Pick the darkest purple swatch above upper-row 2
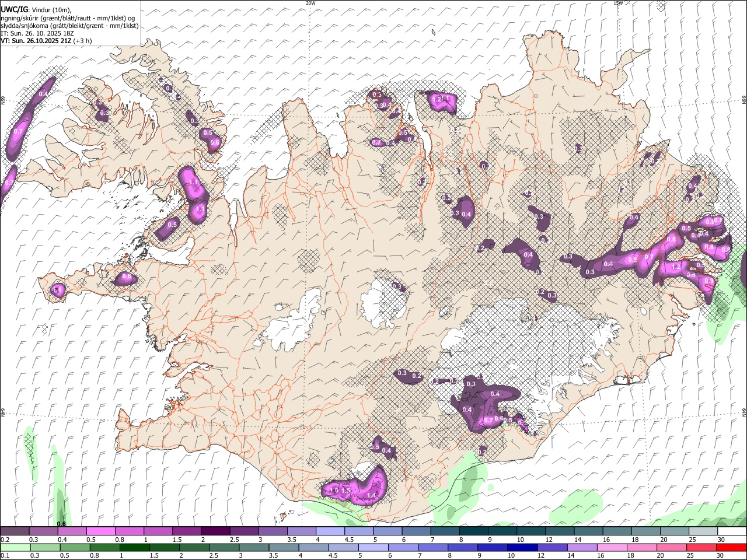This screenshot has width=747, height=560. [215, 531]
